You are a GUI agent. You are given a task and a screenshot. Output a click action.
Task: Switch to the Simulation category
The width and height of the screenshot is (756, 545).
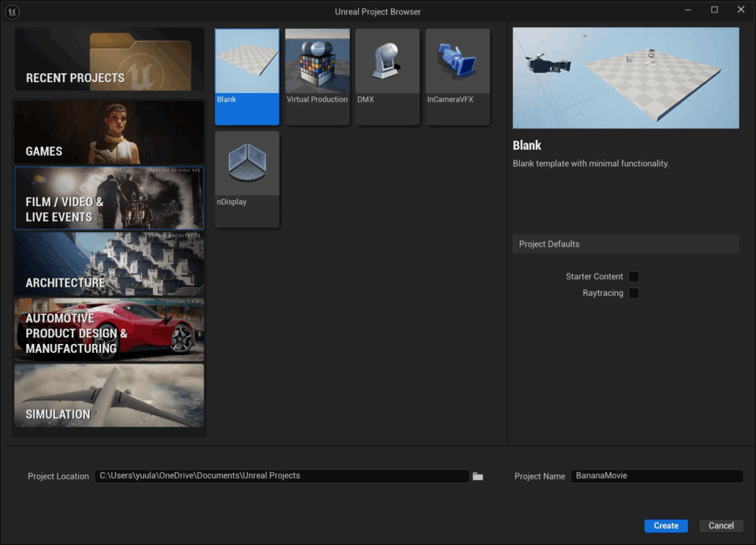(109, 395)
